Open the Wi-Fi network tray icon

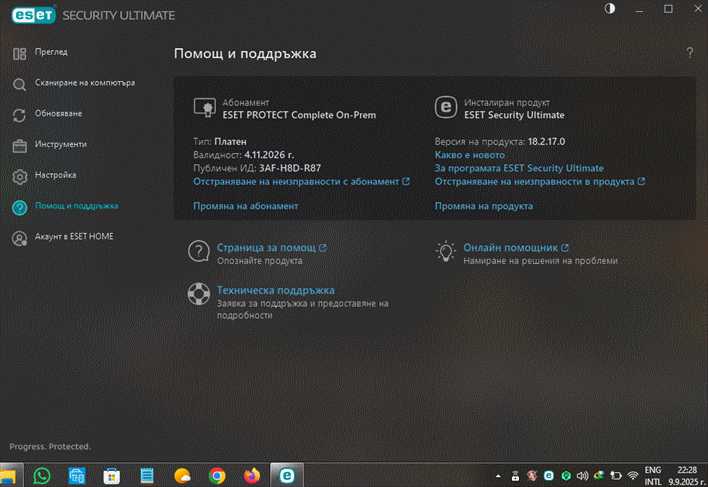[x=633, y=476]
